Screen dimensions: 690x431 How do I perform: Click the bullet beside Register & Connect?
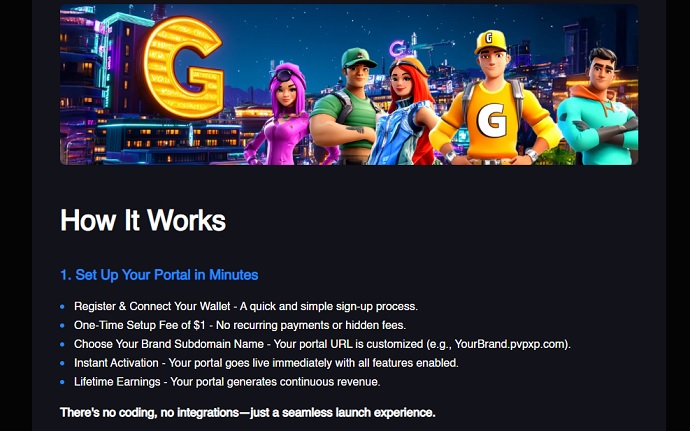pos(62,306)
